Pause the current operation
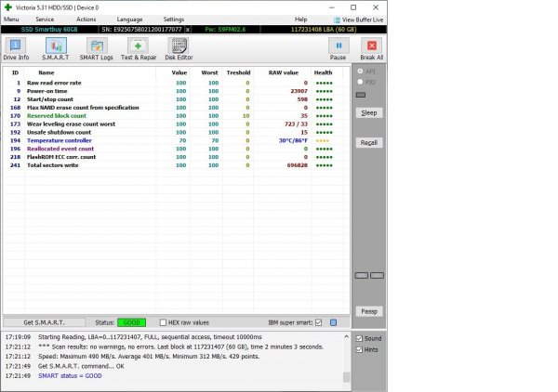 [338, 48]
